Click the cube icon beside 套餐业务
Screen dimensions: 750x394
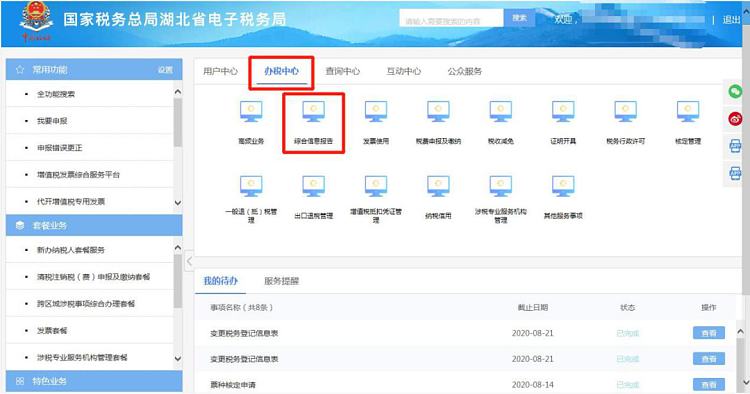[20, 225]
